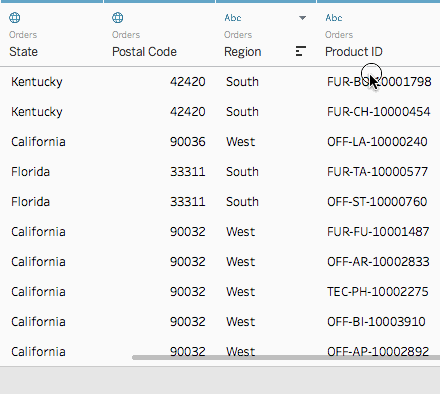Viewport: 440px width, 394px height.
Task: Select product ID FUR-FU-10001487
Action: tap(378, 232)
